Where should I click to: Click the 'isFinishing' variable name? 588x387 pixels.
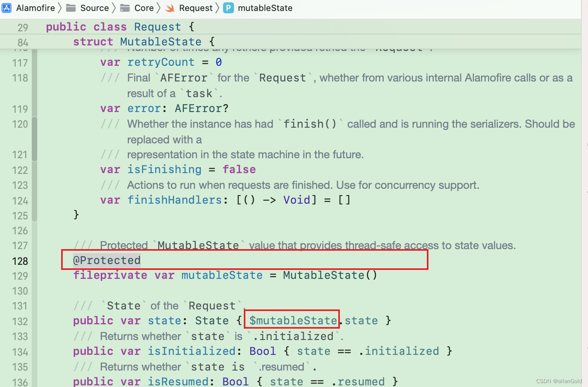click(164, 170)
